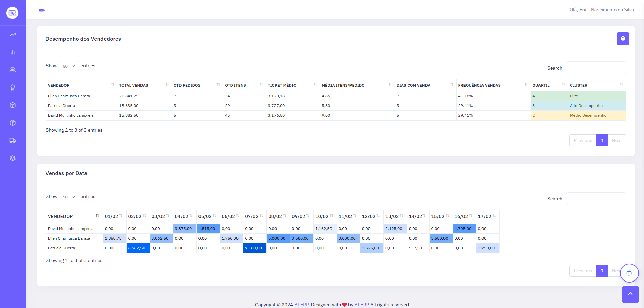Expand entries dropdown in Desempenho dos Vendedores
The height and width of the screenshot is (308, 644).
[x=69, y=66]
